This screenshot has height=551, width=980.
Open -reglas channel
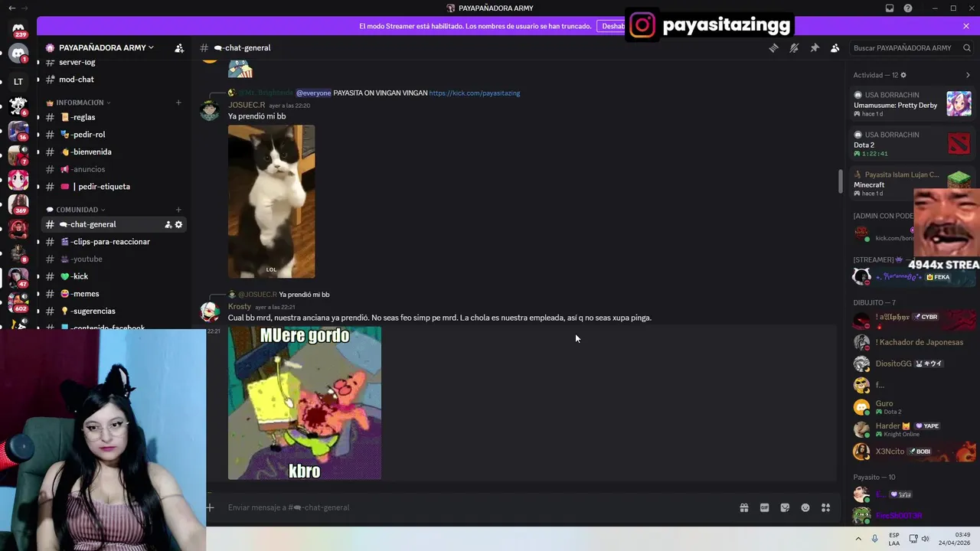pyautogui.click(x=113, y=117)
